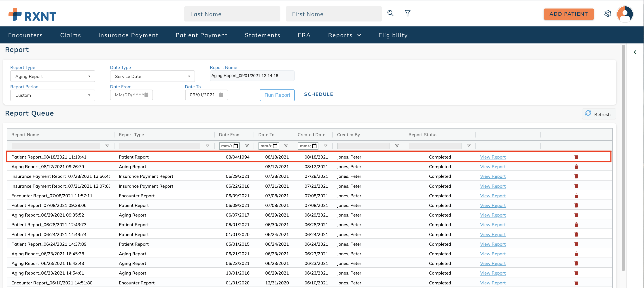Open the Date From filter date picker
The width and height of the screenshot is (644, 288).
click(x=235, y=146)
